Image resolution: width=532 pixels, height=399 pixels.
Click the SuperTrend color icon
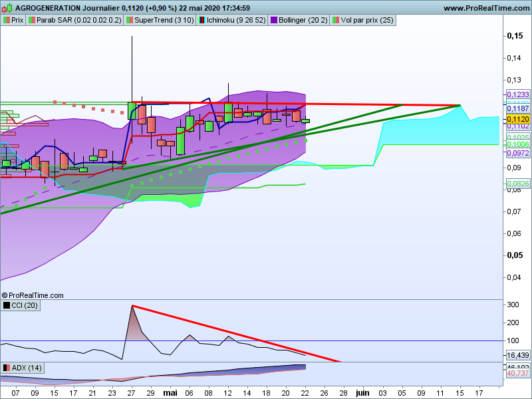tap(130, 20)
